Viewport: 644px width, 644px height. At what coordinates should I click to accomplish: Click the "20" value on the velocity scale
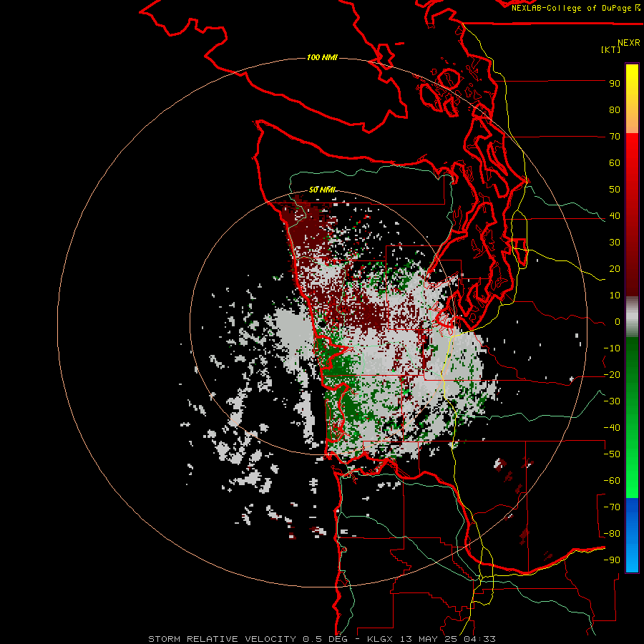pyautogui.click(x=615, y=269)
